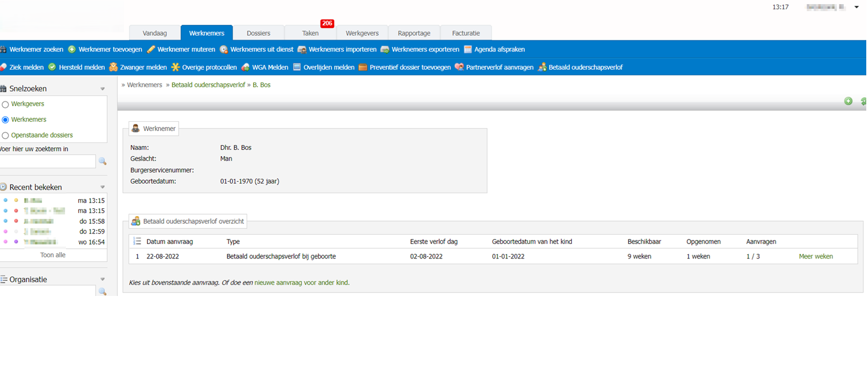Click the Meer weken link

[x=816, y=257]
